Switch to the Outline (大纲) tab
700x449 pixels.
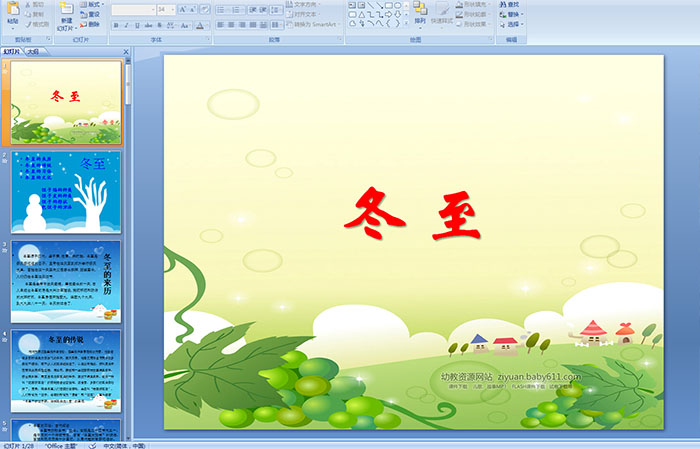[x=33, y=52]
